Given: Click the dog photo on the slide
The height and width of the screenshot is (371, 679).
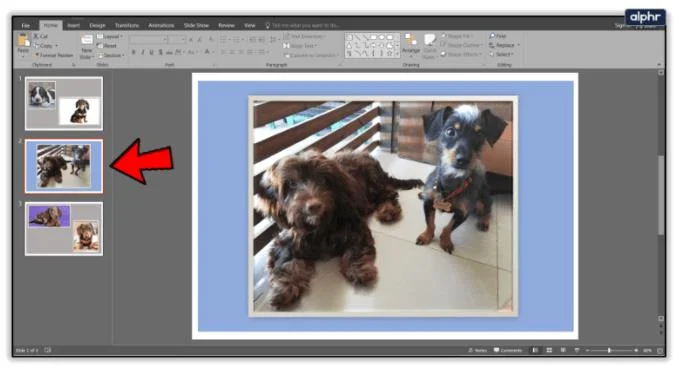Looking at the screenshot, I should (383, 206).
